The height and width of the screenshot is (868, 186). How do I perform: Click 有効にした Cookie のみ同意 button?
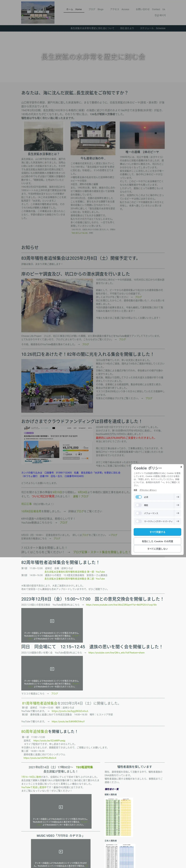(x=157, y=541)
